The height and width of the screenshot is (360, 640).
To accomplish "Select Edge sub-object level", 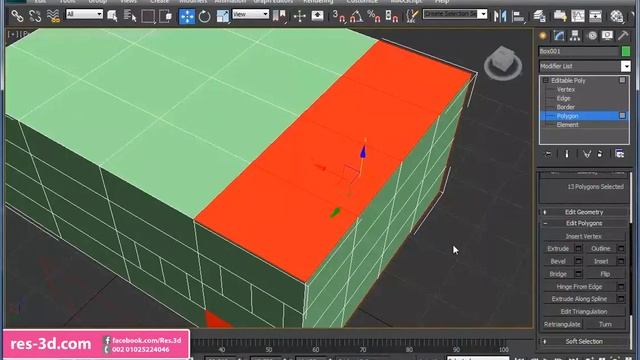I will [563, 98].
